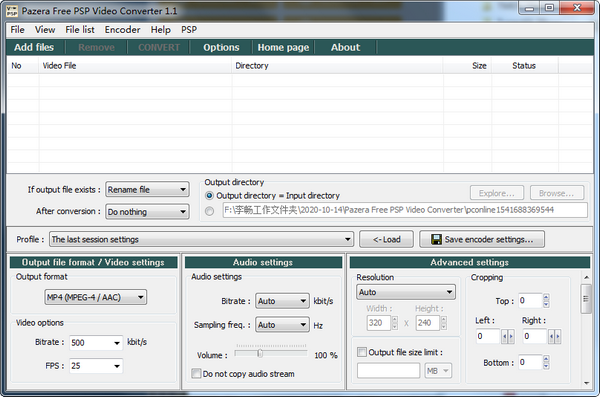Screen dimensions: 600x397
Task: Increase Cropping Left with right arrow
Action: point(511,337)
